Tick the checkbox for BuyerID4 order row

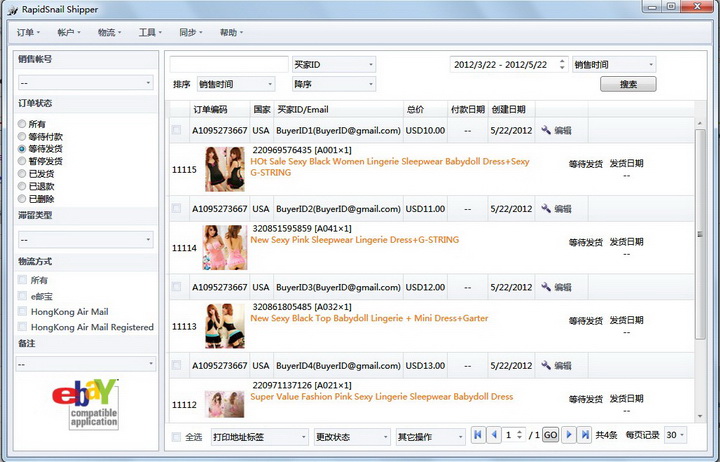click(176, 366)
